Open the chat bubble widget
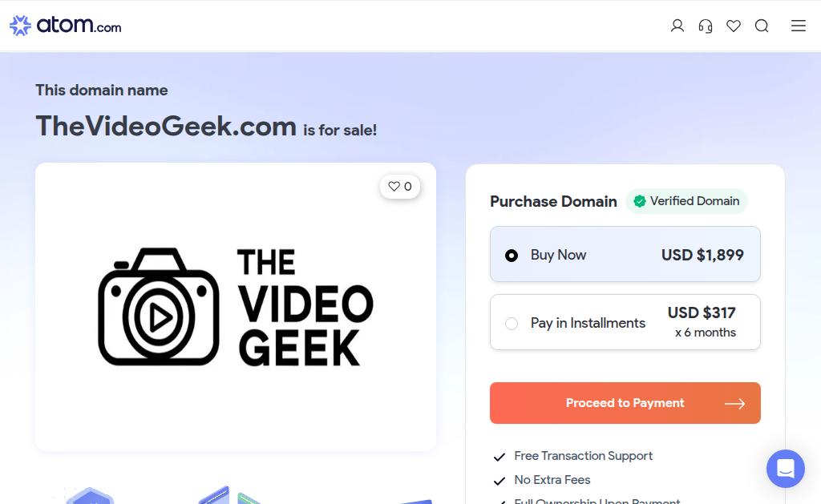Image resolution: width=821 pixels, height=504 pixels. (786, 469)
